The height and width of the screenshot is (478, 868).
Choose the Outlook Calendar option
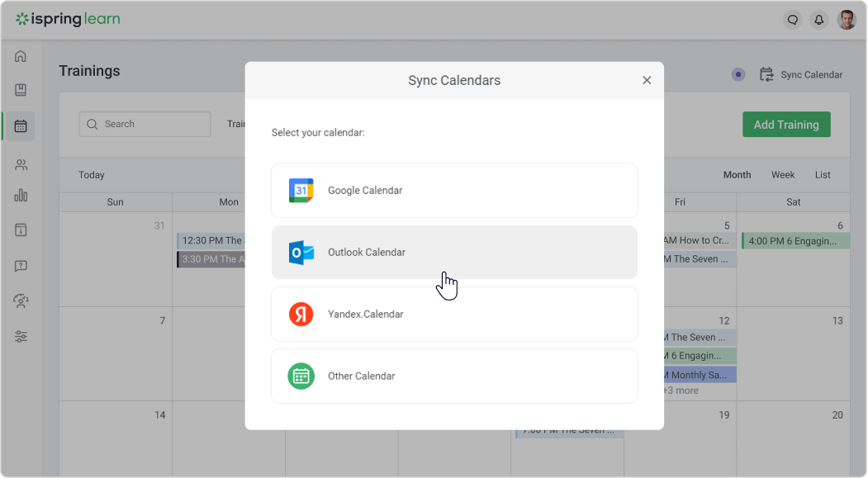pos(454,253)
